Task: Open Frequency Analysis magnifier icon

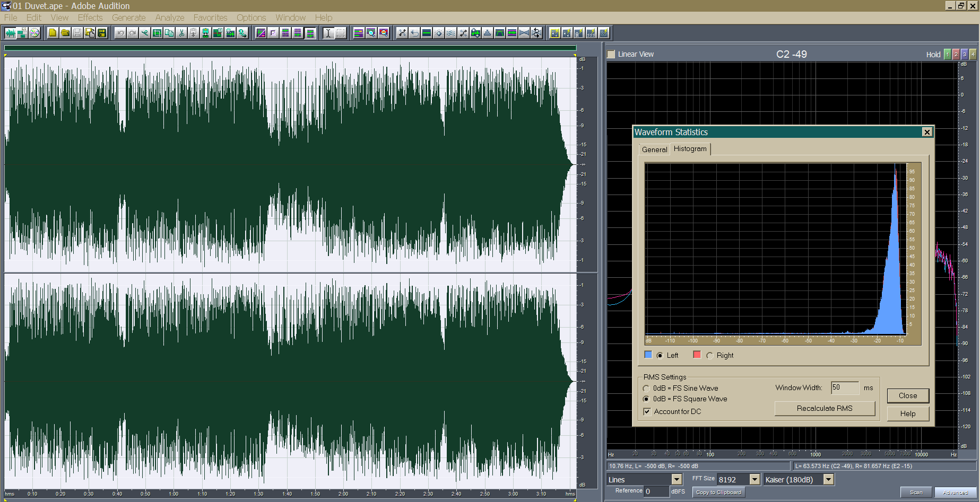Action: coord(371,33)
